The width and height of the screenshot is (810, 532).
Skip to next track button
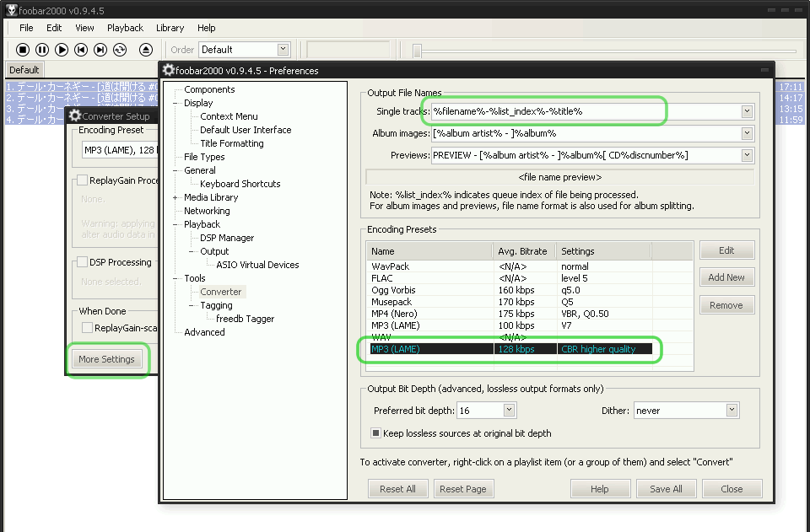point(100,50)
